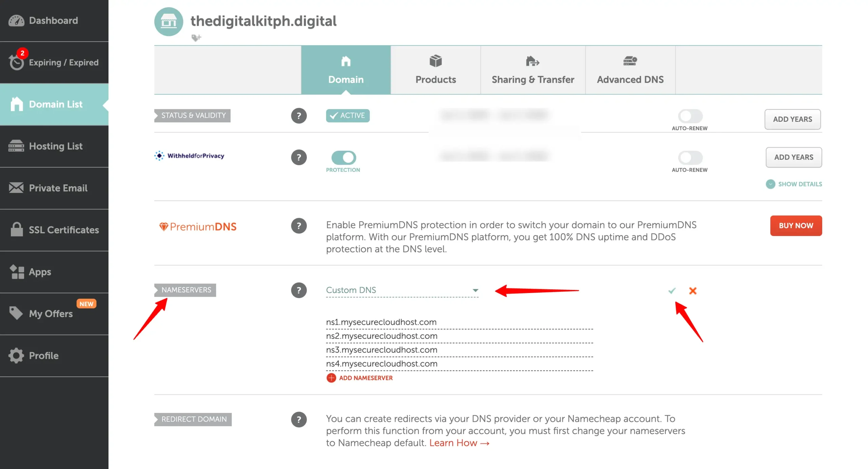Click the help icon next to PremiumDNS
Image resolution: width=868 pixels, height=469 pixels.
299,226
